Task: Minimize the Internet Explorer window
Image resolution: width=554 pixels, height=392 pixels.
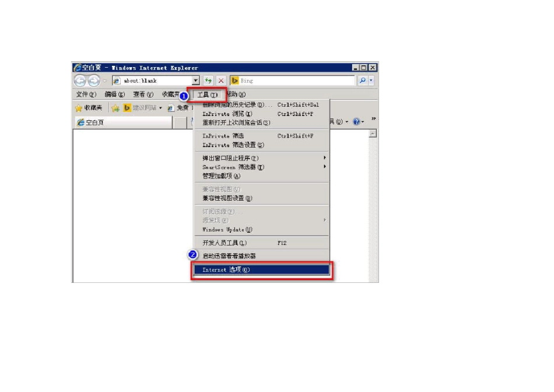Action: (x=356, y=68)
